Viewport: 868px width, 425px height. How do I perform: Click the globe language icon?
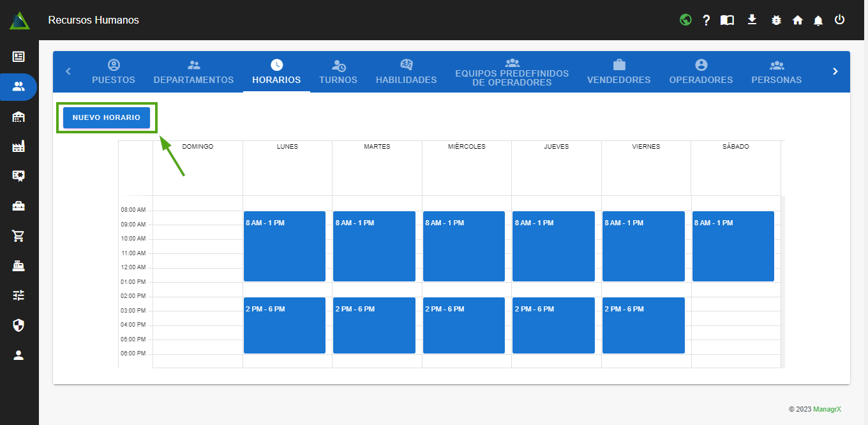tap(685, 20)
